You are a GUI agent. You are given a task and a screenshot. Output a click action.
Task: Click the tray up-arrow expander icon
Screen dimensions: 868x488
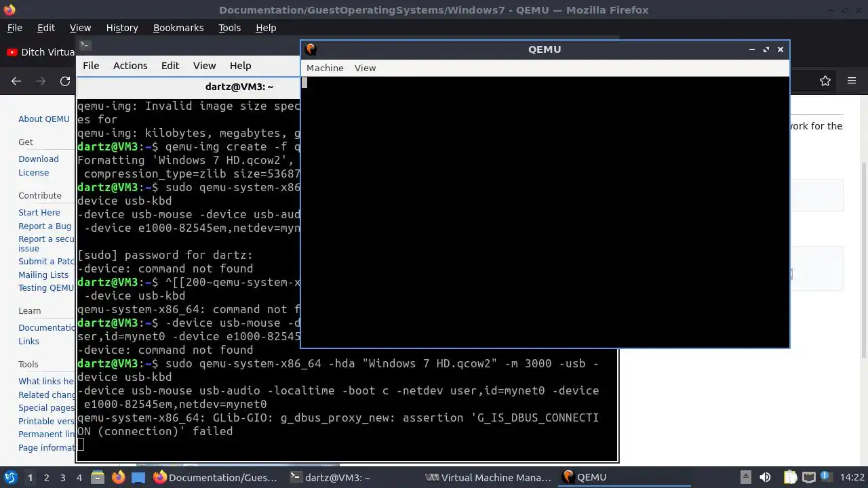pyautogui.click(x=745, y=477)
